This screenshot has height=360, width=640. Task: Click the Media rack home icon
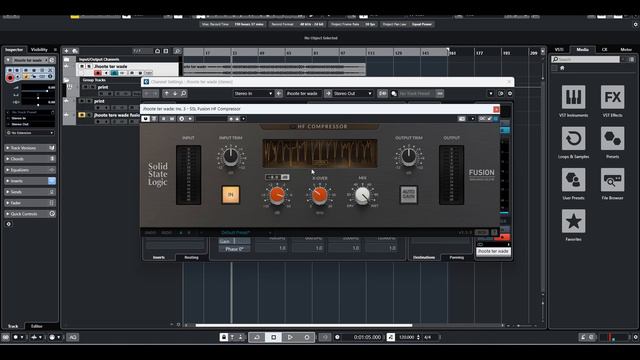point(562,68)
